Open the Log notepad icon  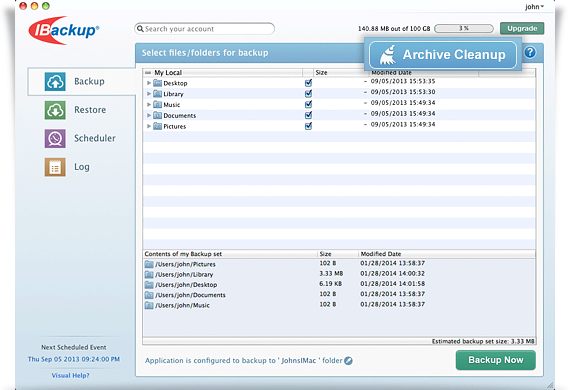[x=55, y=167]
